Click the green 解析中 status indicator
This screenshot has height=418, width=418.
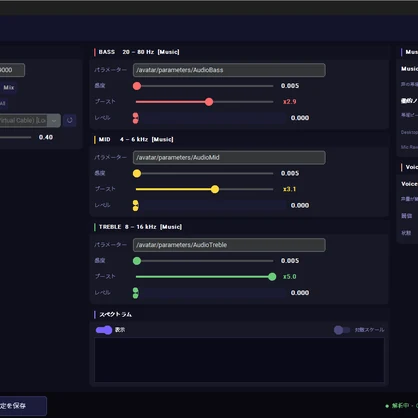(402, 406)
